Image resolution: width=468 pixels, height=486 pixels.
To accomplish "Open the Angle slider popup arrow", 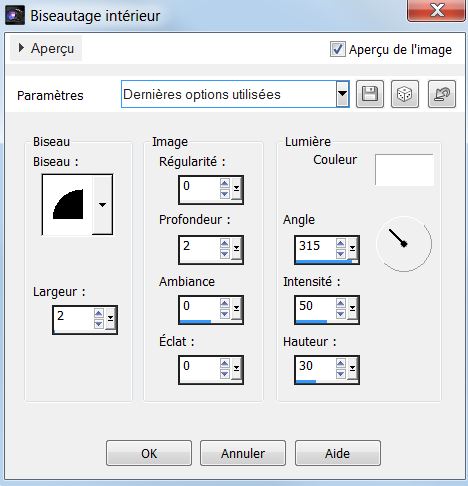I will coord(352,248).
